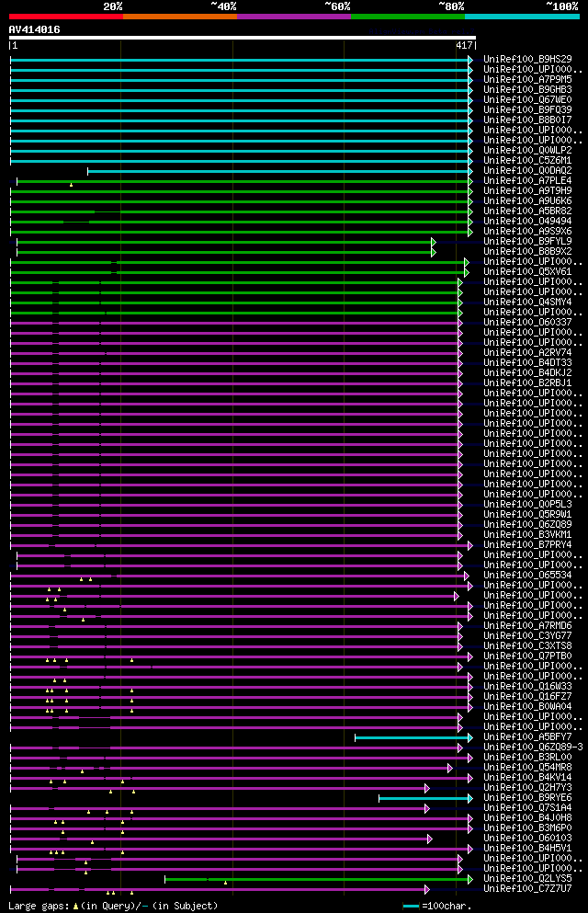Click the short cyan bar of B9RYE6
The height and width of the screenshot is (913, 588).
point(425,799)
